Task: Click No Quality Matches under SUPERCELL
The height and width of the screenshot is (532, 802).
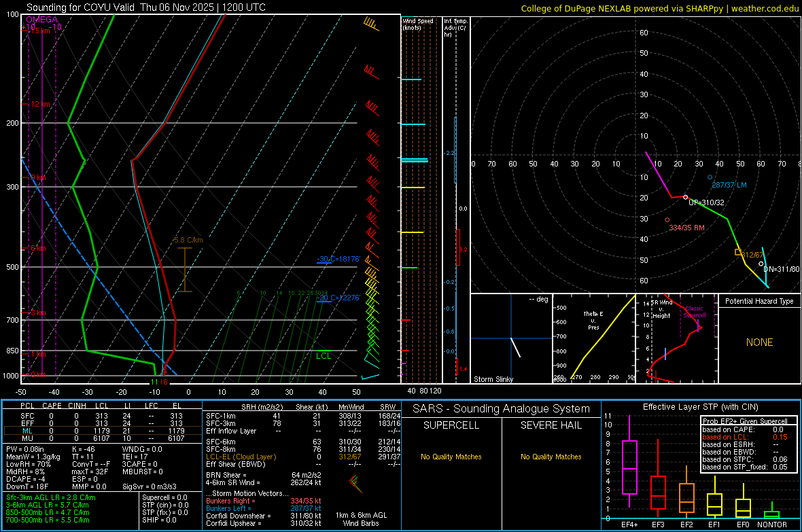Action: click(x=451, y=457)
